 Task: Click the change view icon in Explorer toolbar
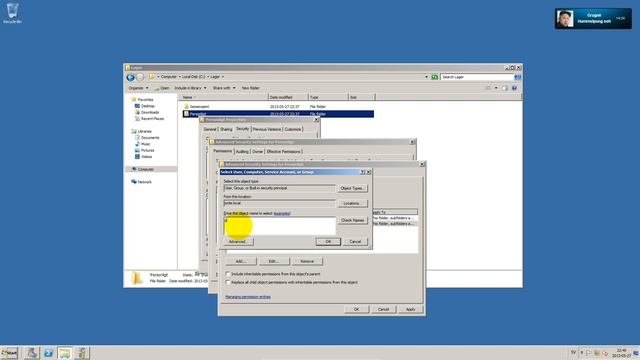click(x=488, y=88)
